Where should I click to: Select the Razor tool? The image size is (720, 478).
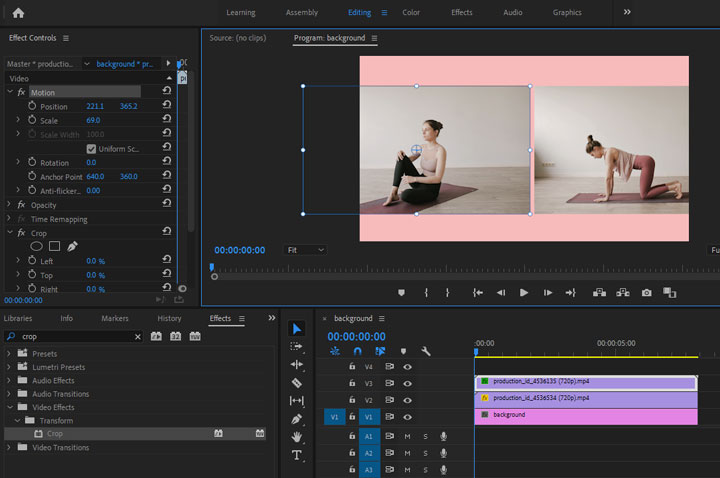[297, 383]
